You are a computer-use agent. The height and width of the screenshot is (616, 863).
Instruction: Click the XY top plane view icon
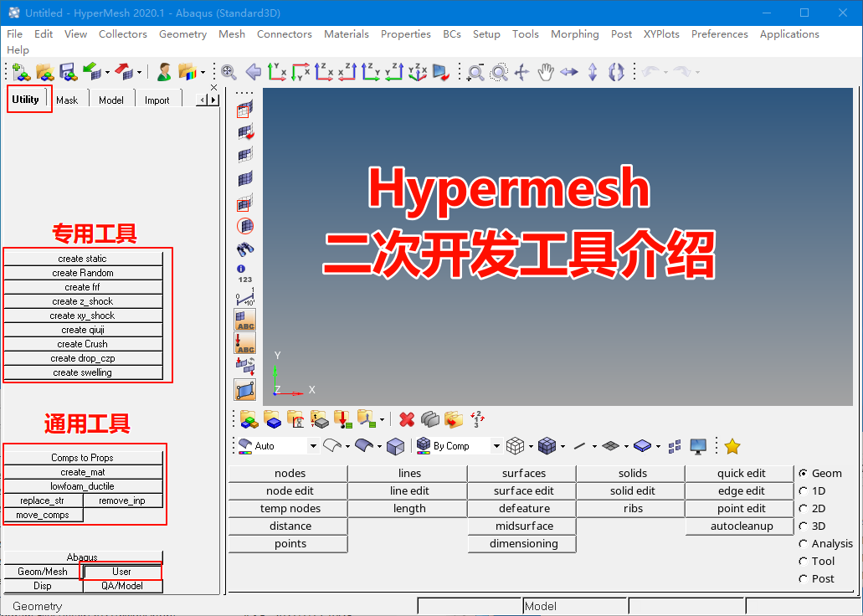[277, 72]
